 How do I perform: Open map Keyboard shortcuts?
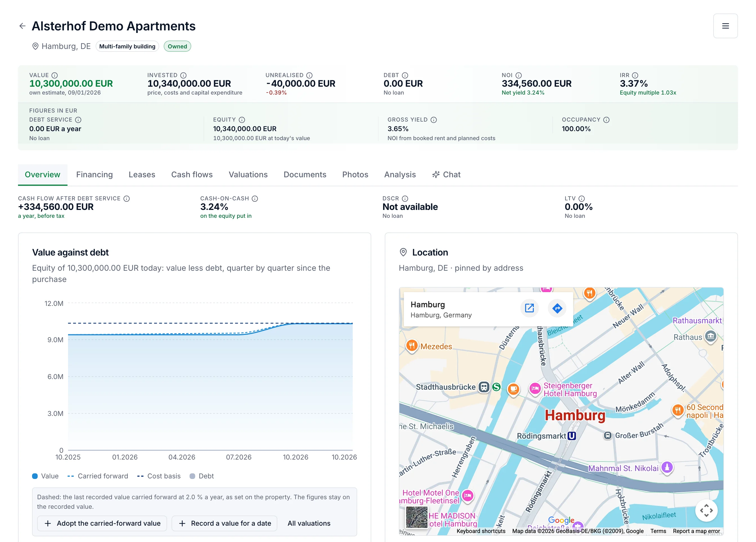[x=481, y=531]
